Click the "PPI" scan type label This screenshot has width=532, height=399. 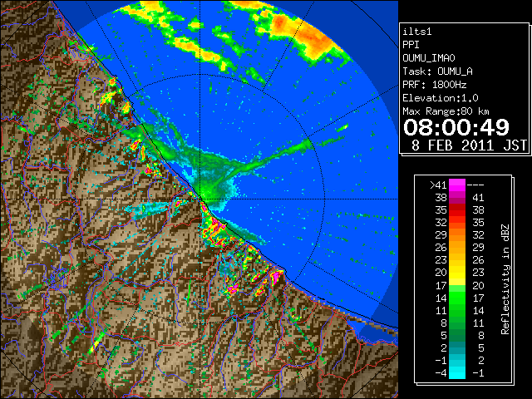point(411,45)
